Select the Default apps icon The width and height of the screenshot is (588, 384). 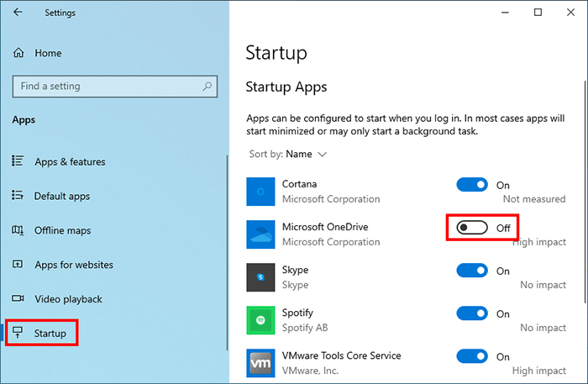coord(18,196)
